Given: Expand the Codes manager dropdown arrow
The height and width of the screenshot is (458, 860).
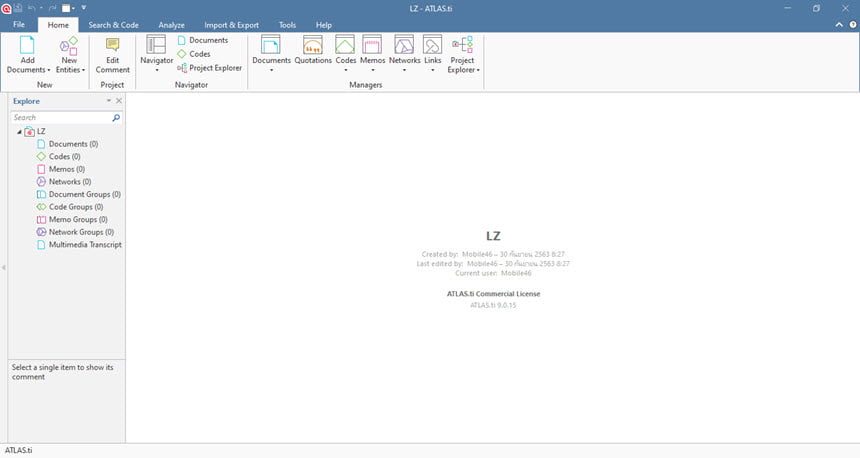Looking at the screenshot, I should pos(346,70).
